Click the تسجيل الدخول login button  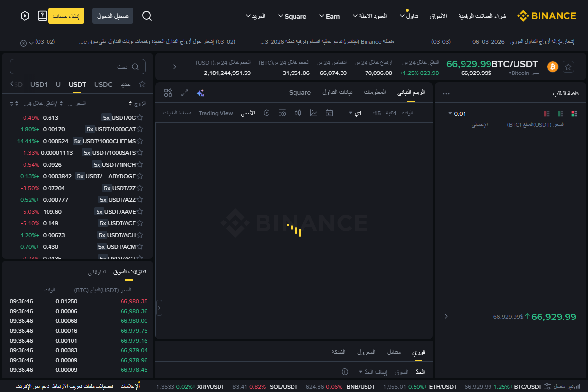point(113,16)
